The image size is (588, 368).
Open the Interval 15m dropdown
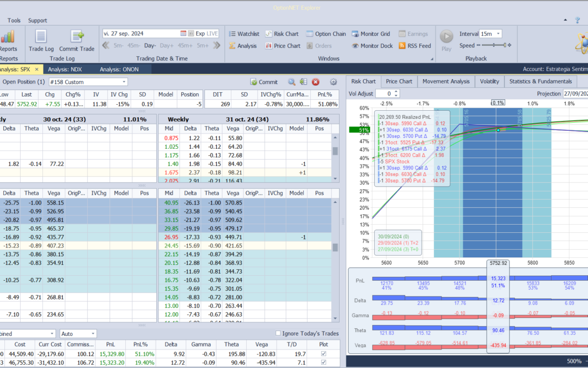pyautogui.click(x=498, y=34)
